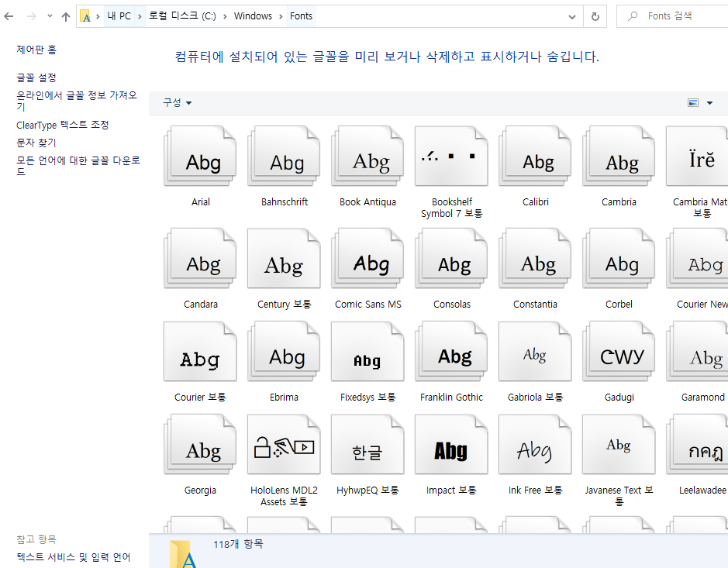Click the Fonts breadcrumb
This screenshot has height=568, width=728.
(302, 16)
